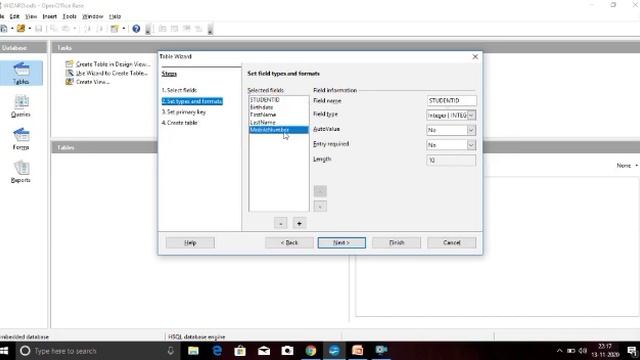This screenshot has width=640, height=360.
Task: Click the Windows Start button
Action: (4, 351)
